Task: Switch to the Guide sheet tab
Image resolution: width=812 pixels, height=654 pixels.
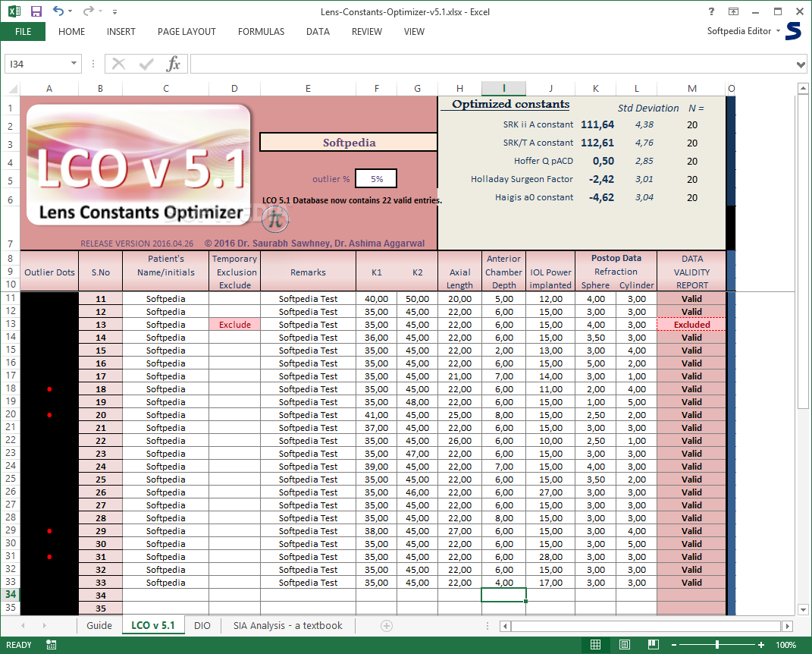Action: tap(99, 625)
